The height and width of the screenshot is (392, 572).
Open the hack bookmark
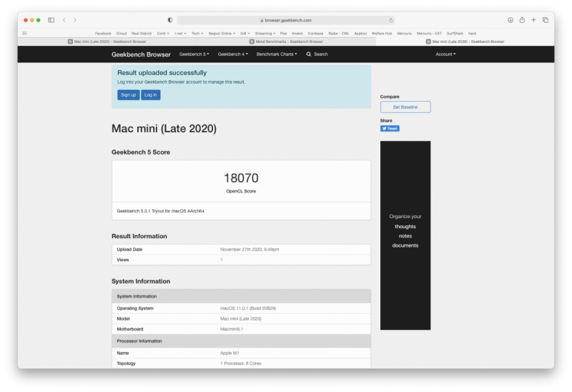coord(472,33)
